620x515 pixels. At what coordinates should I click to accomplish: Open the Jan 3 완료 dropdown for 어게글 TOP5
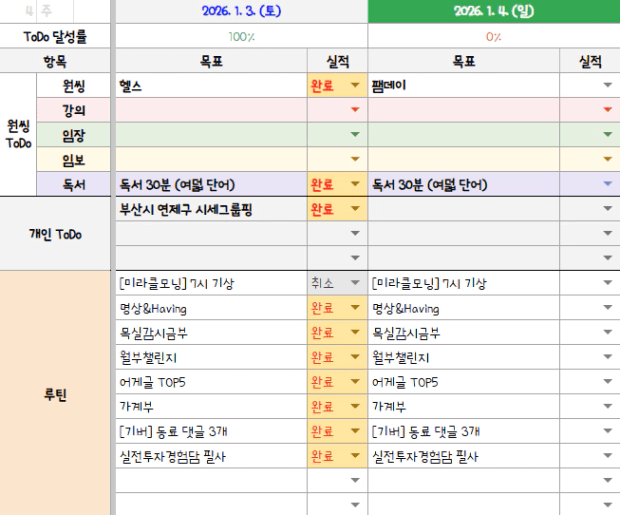[355, 381]
